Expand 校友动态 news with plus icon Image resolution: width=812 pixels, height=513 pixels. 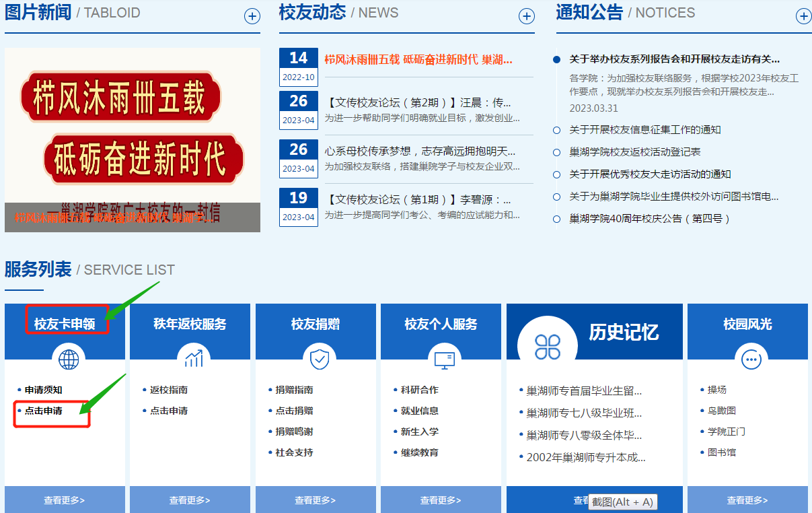click(x=526, y=16)
